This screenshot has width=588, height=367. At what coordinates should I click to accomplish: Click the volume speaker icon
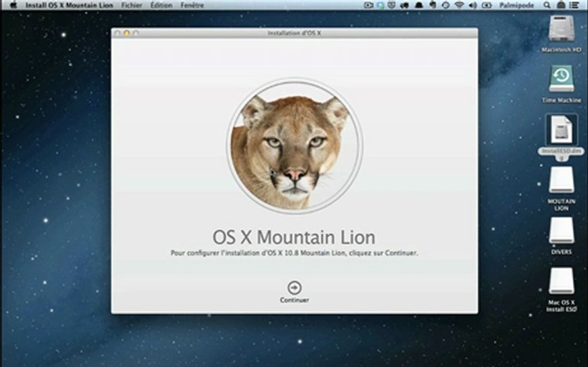472,5
